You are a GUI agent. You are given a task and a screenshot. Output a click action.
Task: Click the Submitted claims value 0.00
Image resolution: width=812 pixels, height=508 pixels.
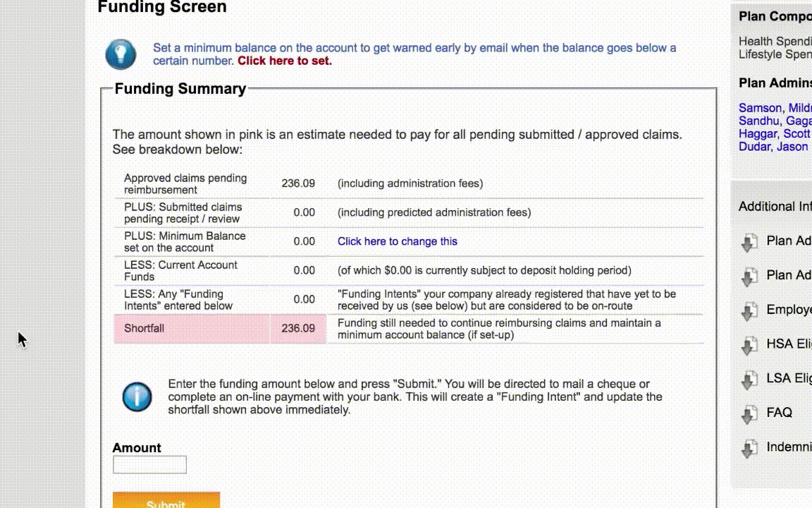coord(304,212)
